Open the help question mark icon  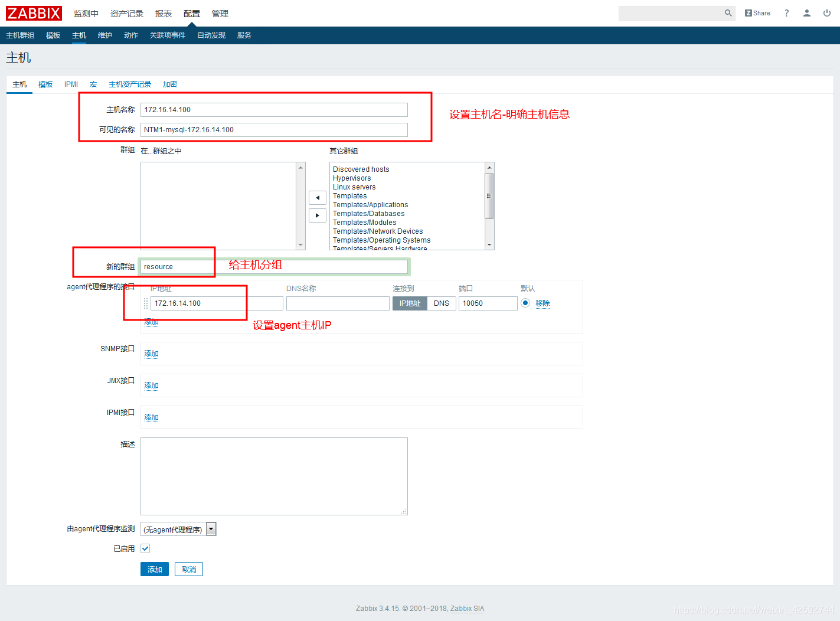point(786,13)
